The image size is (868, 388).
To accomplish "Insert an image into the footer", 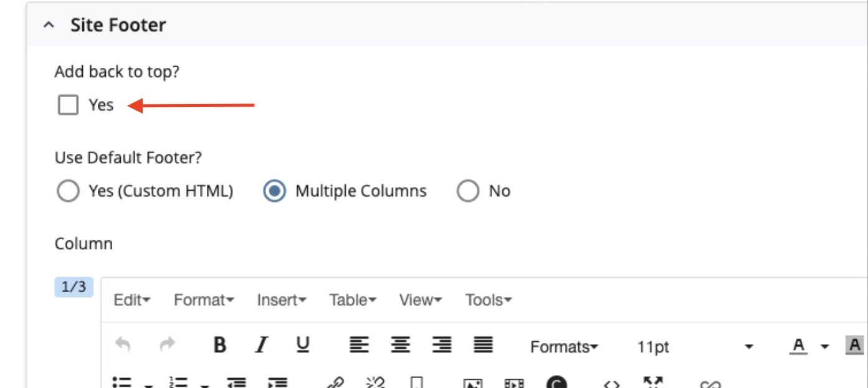I will point(472,381).
